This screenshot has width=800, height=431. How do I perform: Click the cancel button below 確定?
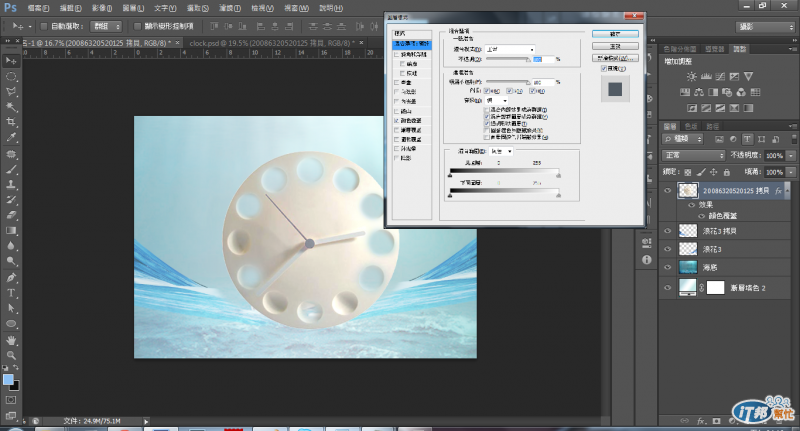615,46
